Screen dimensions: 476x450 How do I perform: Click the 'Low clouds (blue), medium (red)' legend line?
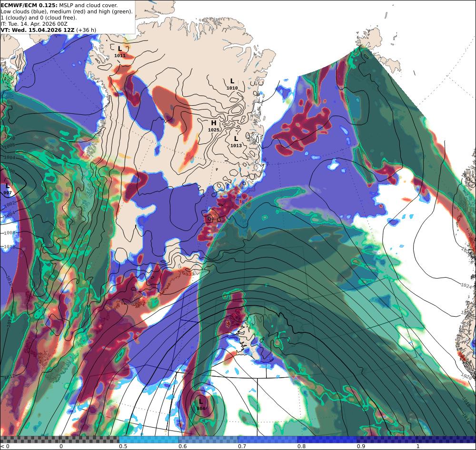pyautogui.click(x=67, y=11)
